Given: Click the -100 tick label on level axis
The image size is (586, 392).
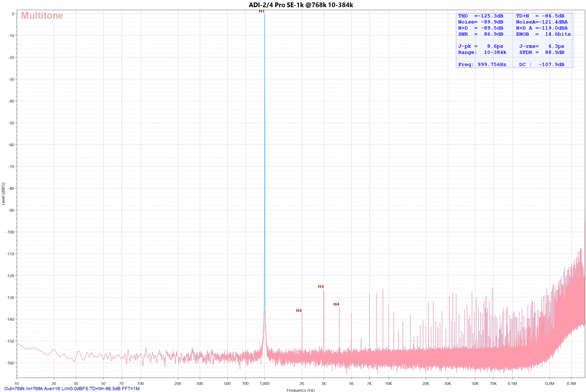Looking at the screenshot, I should click(10, 232).
